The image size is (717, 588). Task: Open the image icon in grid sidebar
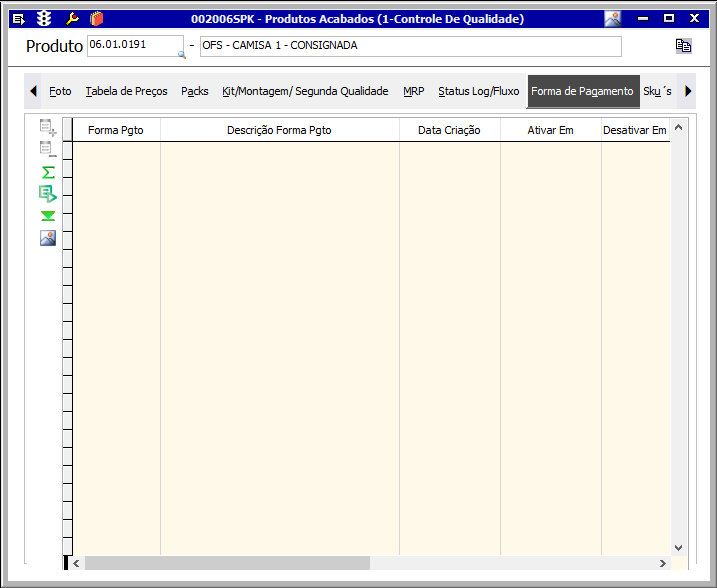[x=48, y=238]
